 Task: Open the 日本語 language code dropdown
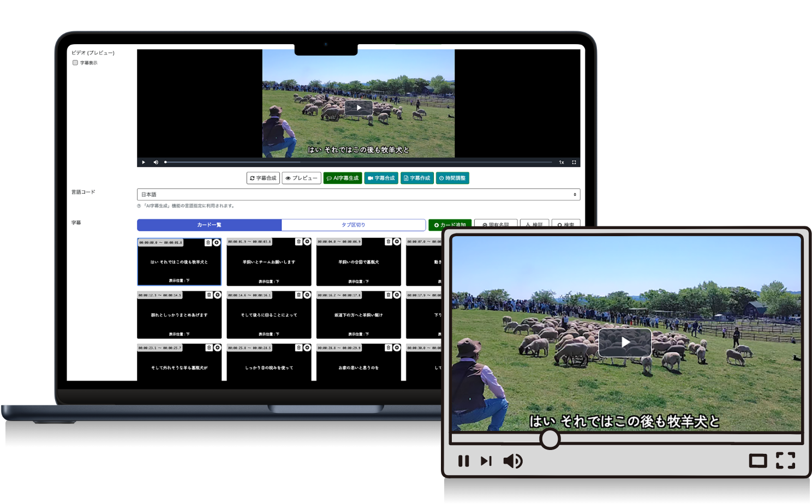click(x=358, y=195)
